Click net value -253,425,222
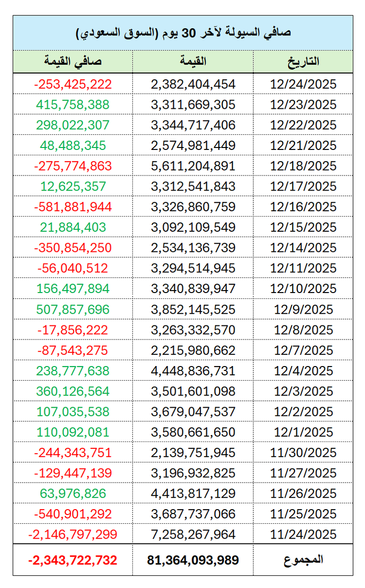The image size is (365, 588). pyautogui.click(x=73, y=84)
